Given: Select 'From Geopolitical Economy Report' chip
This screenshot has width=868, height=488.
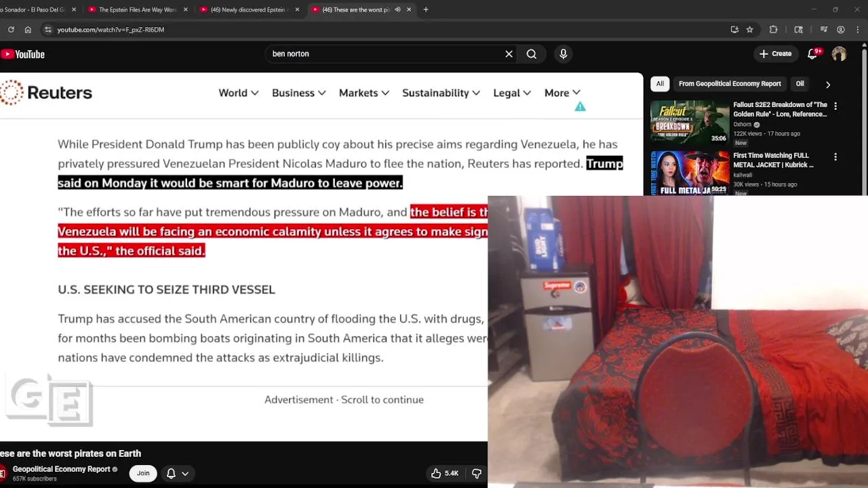Looking at the screenshot, I should pos(730,84).
